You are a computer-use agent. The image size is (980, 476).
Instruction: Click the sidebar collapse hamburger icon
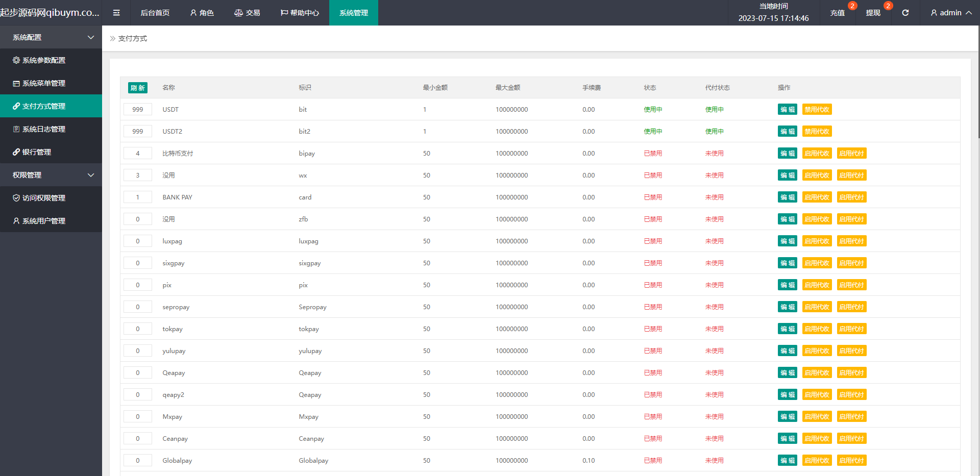[116, 13]
